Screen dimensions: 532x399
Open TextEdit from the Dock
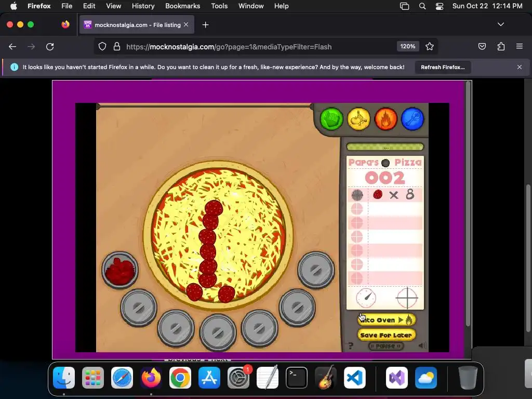pyautogui.click(x=268, y=378)
